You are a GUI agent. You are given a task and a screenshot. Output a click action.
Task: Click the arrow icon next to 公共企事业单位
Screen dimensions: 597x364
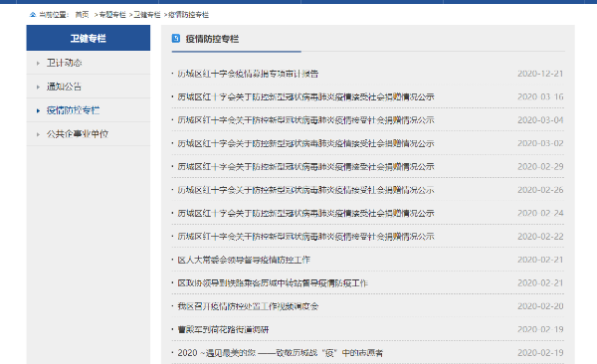38,134
